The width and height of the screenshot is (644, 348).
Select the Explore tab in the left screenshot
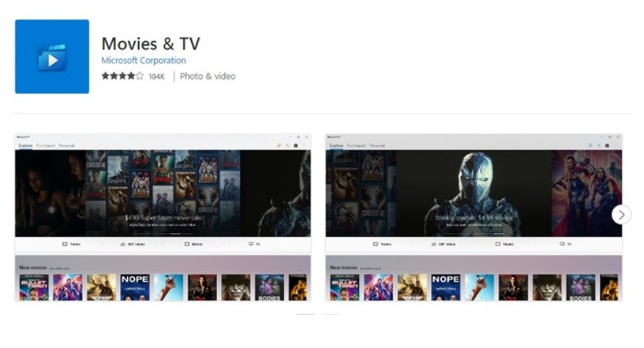click(25, 146)
